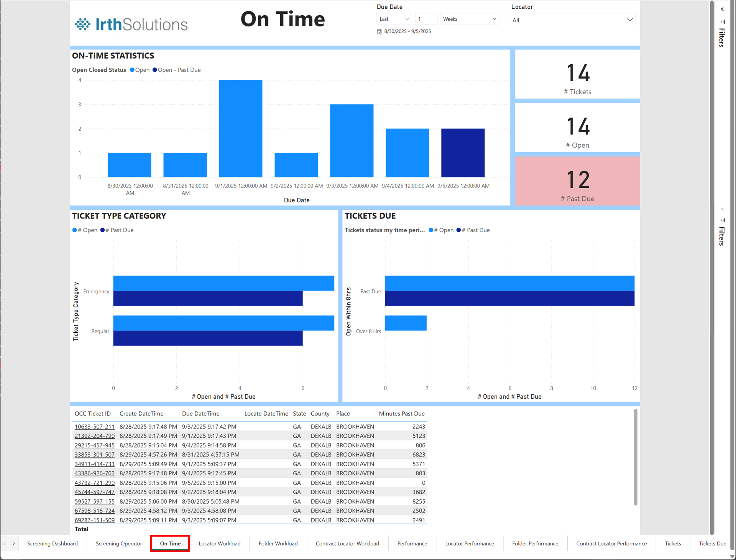Click the IrthSolutions logo
The image size is (736, 560).
point(131,24)
